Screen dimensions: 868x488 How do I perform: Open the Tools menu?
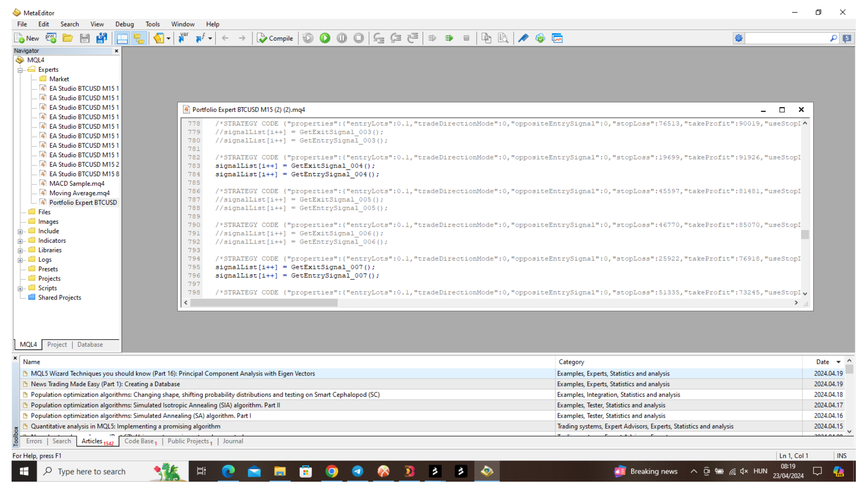click(152, 24)
